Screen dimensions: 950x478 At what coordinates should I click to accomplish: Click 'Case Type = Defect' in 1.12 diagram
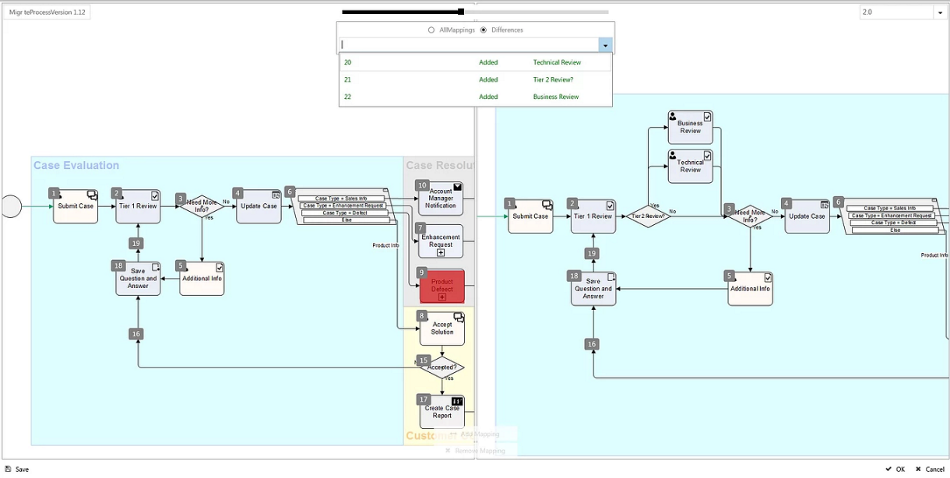click(x=345, y=213)
